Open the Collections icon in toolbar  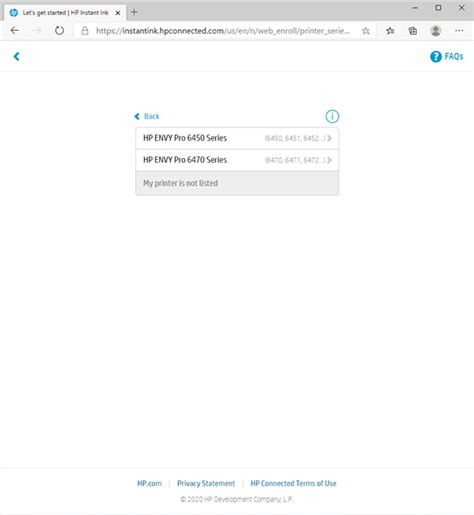pyautogui.click(x=413, y=31)
